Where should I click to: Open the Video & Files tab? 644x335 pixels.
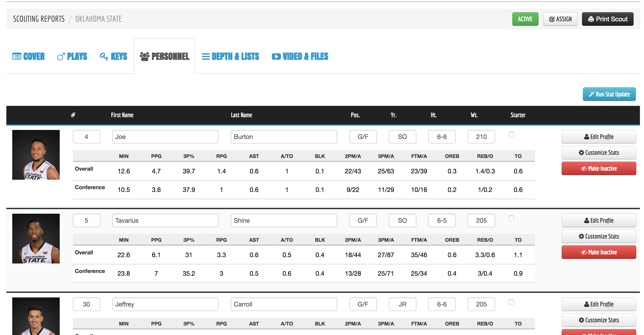(300, 57)
